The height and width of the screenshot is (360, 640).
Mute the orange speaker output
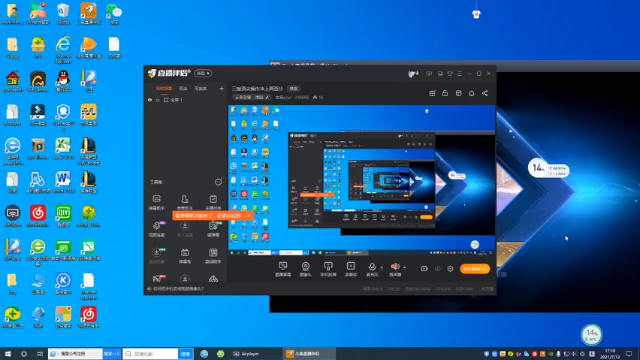[x=395, y=267]
